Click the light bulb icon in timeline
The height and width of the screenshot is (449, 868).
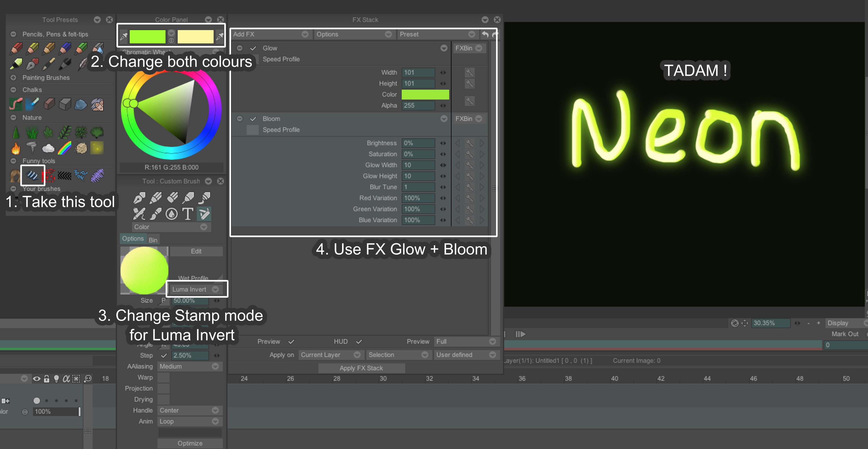coord(57,379)
